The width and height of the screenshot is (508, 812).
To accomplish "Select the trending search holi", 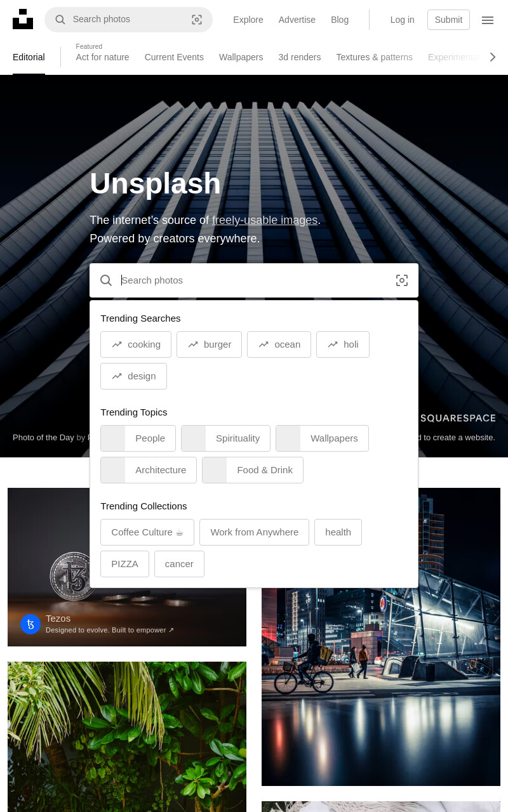I will tap(343, 344).
